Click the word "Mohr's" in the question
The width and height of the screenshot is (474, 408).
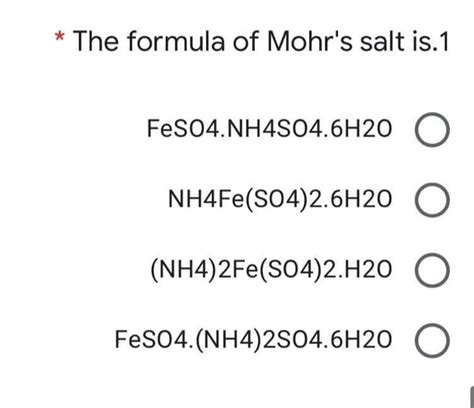pyautogui.click(x=310, y=41)
